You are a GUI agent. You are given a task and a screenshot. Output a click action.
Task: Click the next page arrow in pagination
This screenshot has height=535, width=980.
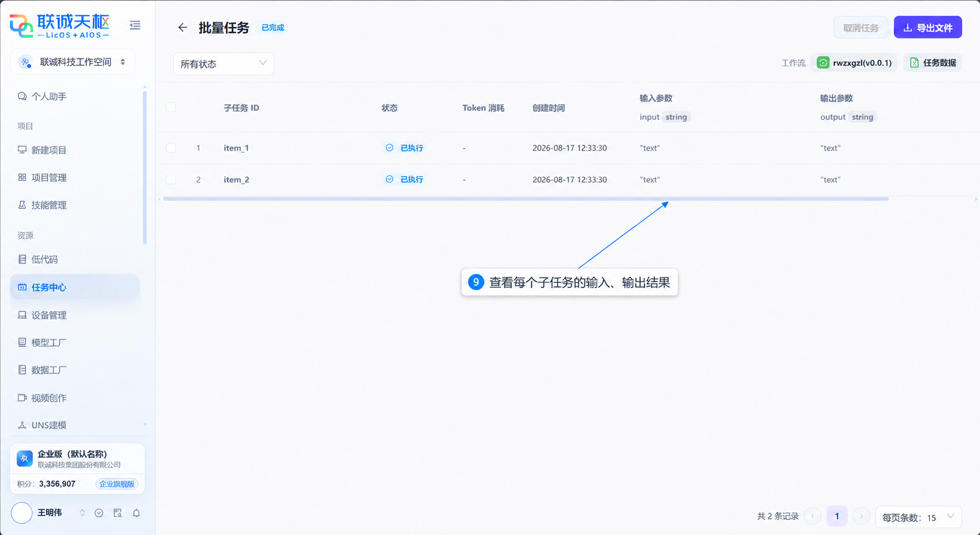(x=861, y=517)
